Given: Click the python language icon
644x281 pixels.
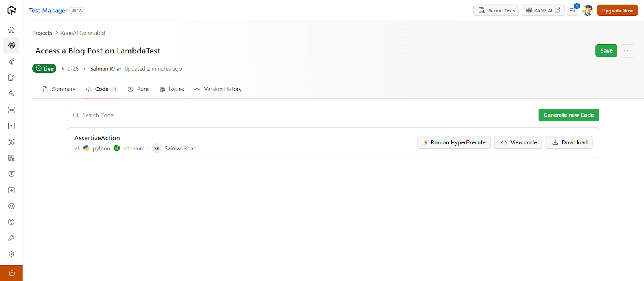Looking at the screenshot, I should pyautogui.click(x=87, y=148).
